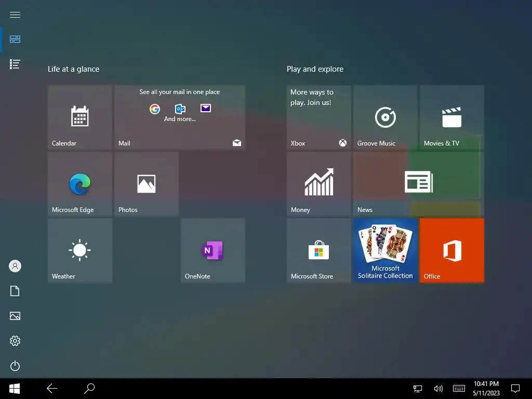
Task: Click the Outlook icon in Mail tile
Action: point(180,109)
